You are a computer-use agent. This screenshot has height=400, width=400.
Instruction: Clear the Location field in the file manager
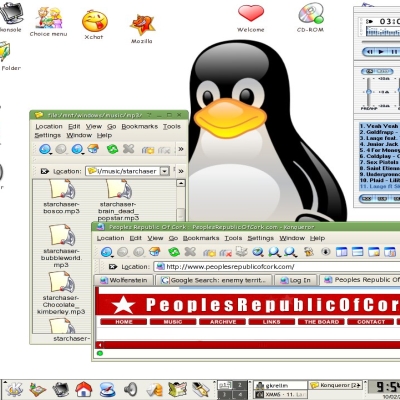point(45,171)
